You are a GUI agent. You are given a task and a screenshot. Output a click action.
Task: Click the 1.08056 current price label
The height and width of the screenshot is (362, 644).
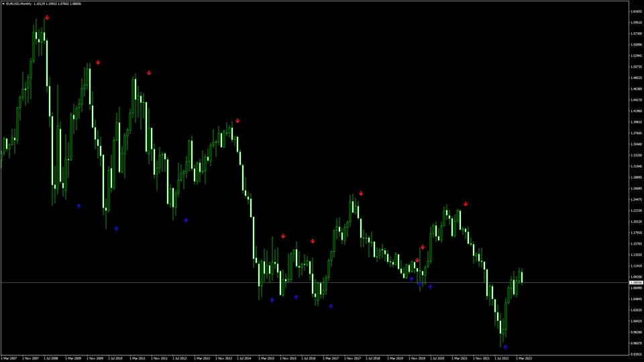636,283
